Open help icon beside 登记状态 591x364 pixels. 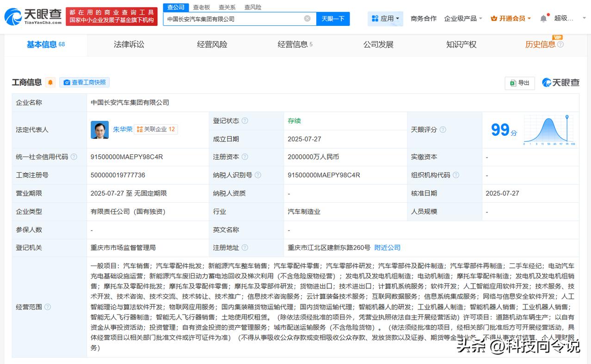click(x=245, y=121)
